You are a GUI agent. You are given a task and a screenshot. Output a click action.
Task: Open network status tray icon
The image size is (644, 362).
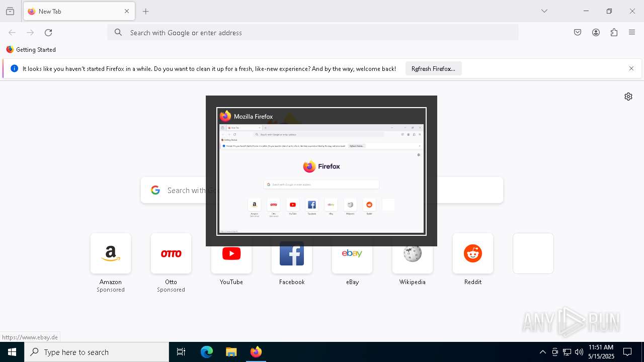(x=567, y=352)
